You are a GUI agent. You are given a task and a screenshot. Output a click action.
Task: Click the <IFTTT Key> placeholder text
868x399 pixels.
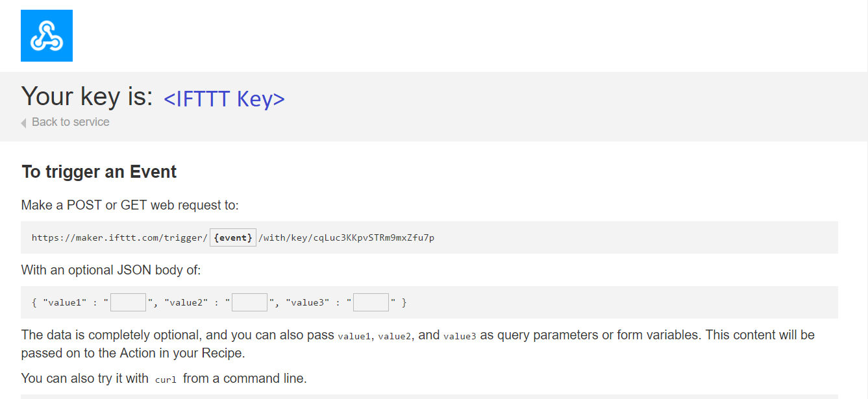tap(224, 99)
